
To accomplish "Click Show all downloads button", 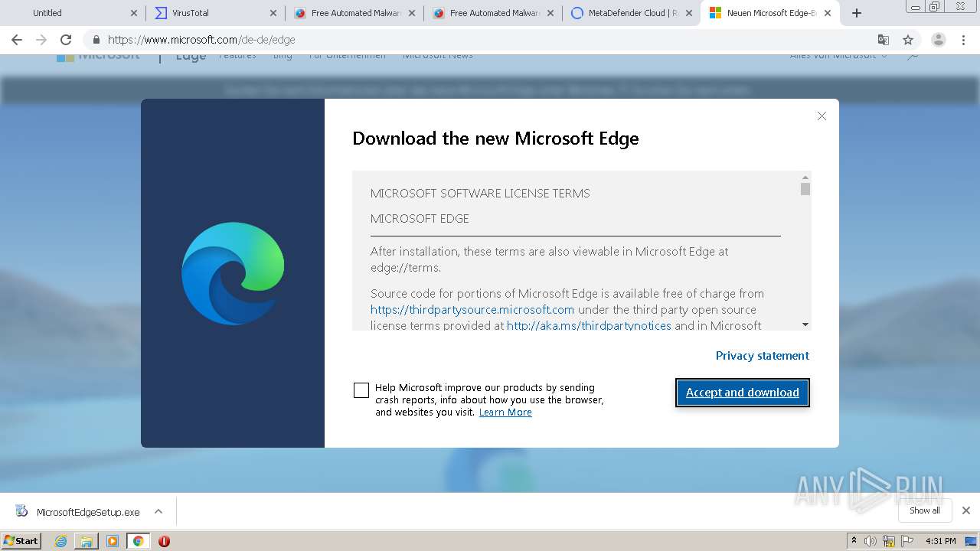I will (925, 510).
